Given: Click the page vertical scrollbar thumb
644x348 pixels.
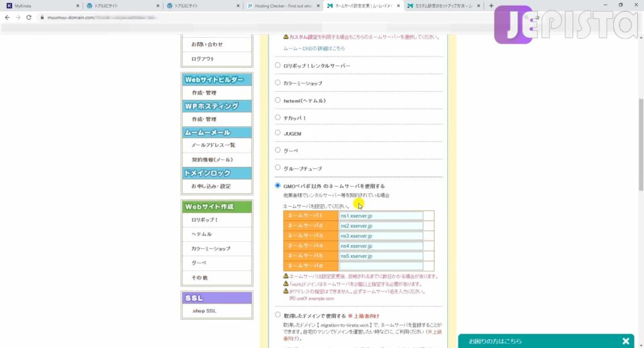Looking at the screenshot, I should [x=641, y=144].
